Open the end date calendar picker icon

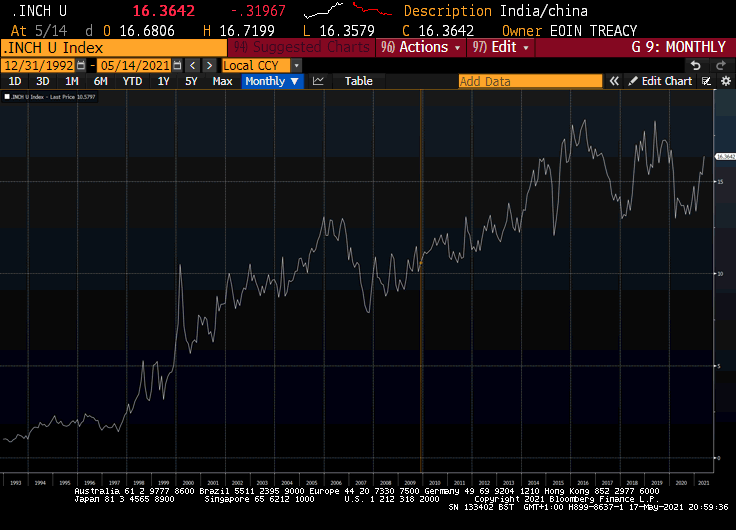click(x=177, y=66)
